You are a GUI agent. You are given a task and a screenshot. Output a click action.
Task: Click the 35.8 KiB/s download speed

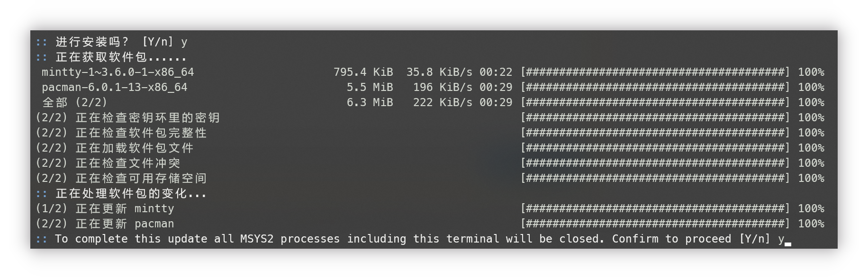tap(439, 72)
